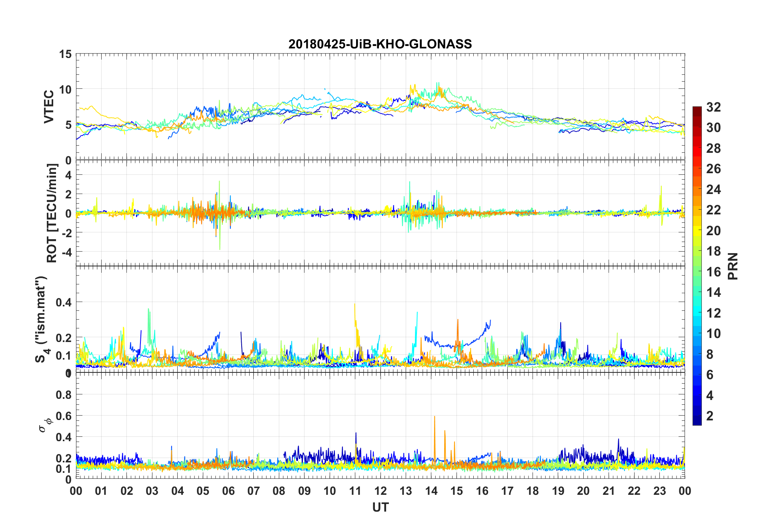Click x-axis hour label 17
Screen dimensions: 761x532
click(x=507, y=491)
